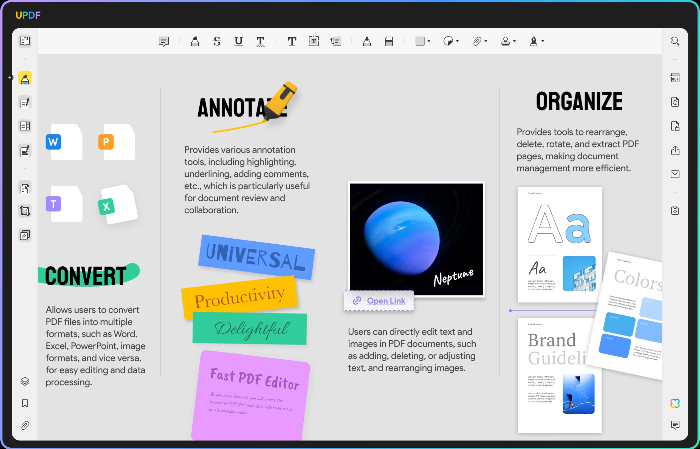Open the Watermark and Background tool

pyautogui.click(x=25, y=235)
